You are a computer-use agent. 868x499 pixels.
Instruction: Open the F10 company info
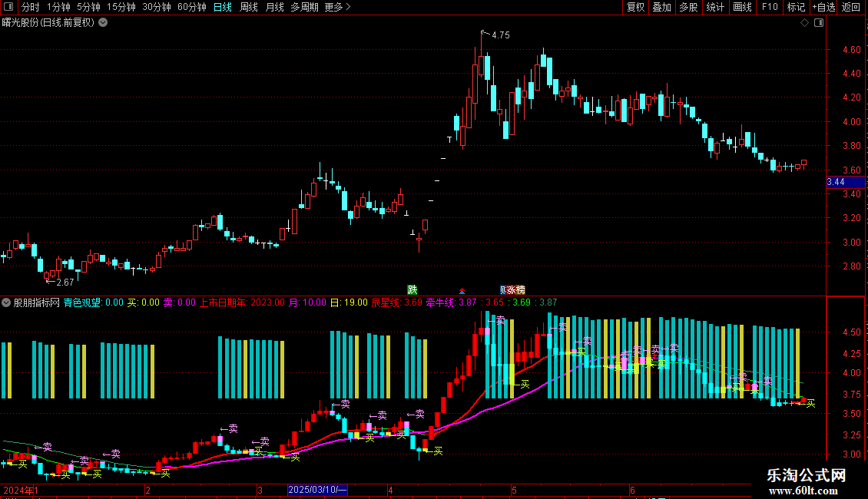[770, 7]
